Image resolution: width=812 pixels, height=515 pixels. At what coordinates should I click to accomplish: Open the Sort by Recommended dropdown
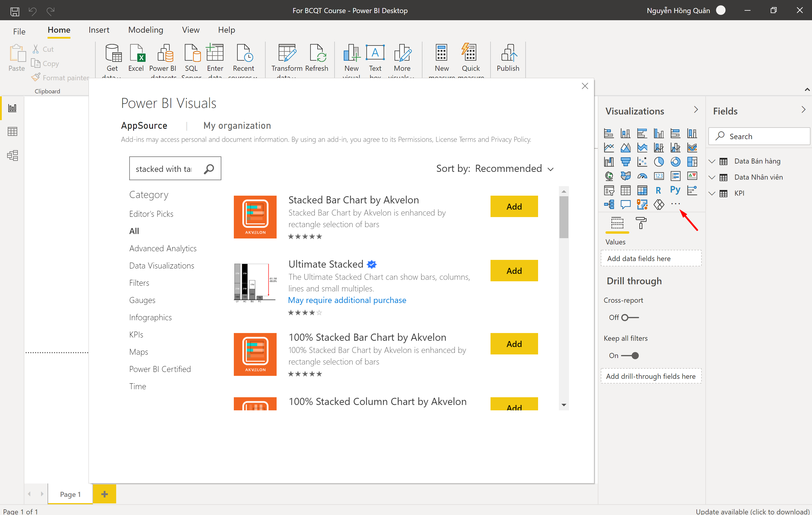(495, 168)
